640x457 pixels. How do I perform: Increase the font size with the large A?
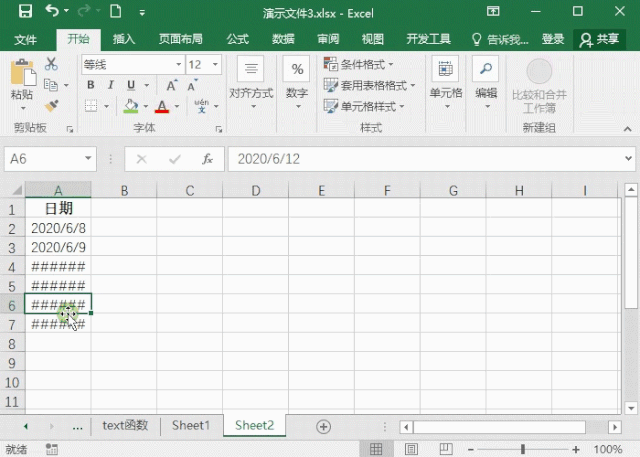click(172, 85)
